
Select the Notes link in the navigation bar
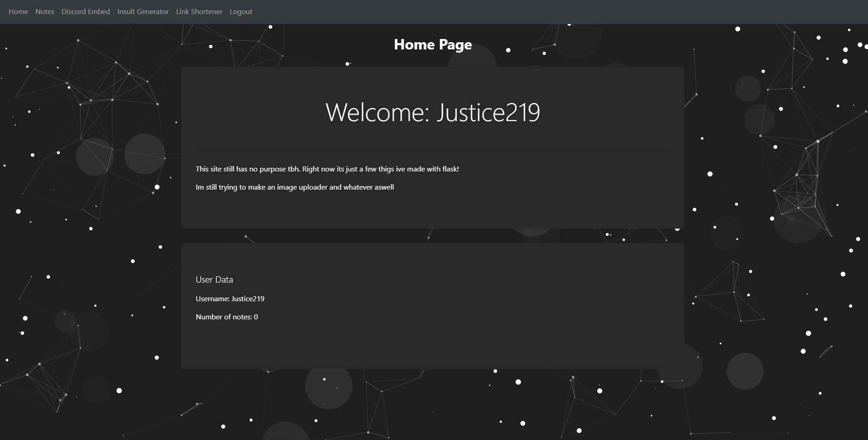(x=44, y=11)
